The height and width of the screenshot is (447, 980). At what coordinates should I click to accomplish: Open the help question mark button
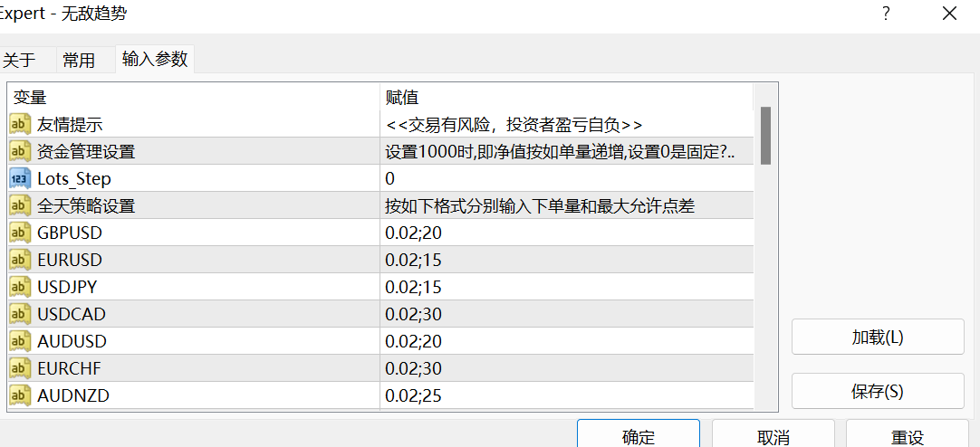(886, 13)
